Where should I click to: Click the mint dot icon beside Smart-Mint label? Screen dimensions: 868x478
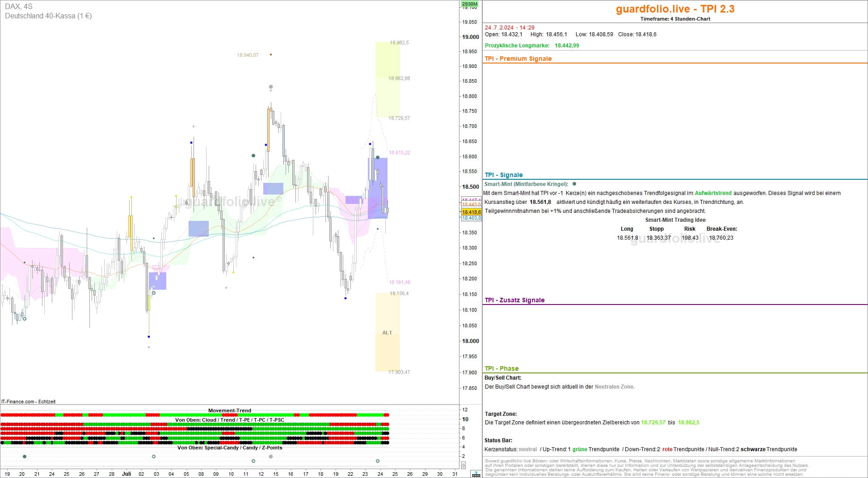(574, 184)
